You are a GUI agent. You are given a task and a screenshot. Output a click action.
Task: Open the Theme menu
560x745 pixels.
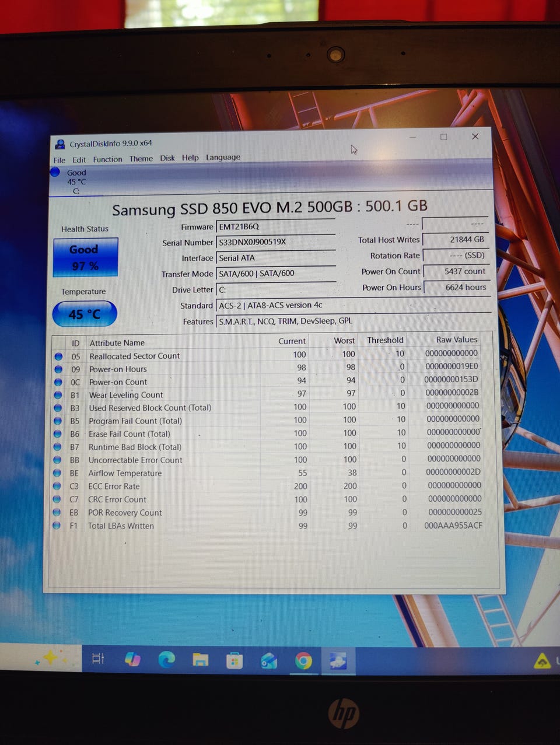click(141, 159)
